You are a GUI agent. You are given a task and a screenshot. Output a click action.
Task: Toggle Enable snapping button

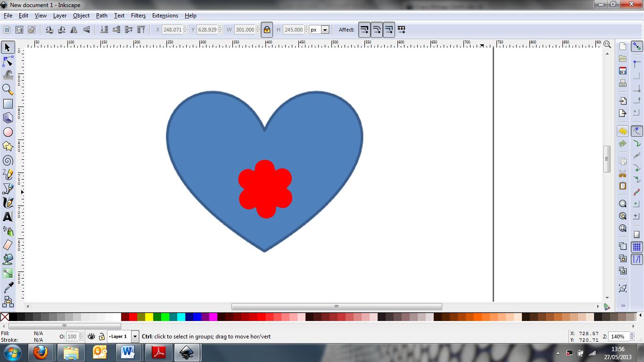pos(637,47)
